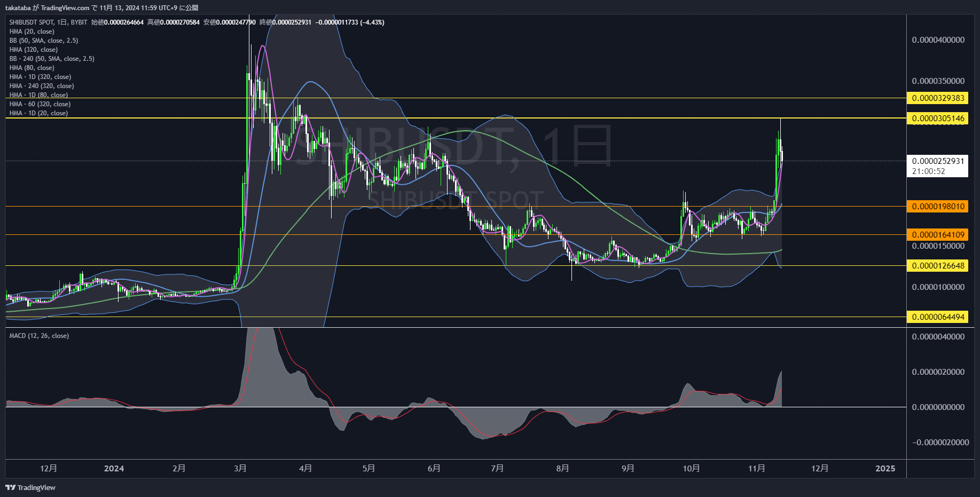Select the HMA (20, close) indicator label
980x497 pixels.
32,31
